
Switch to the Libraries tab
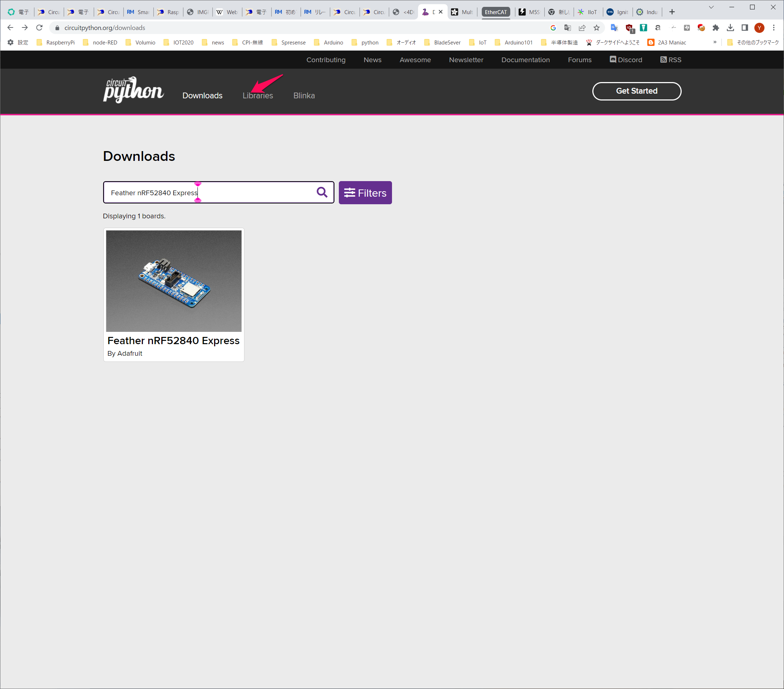(x=258, y=95)
